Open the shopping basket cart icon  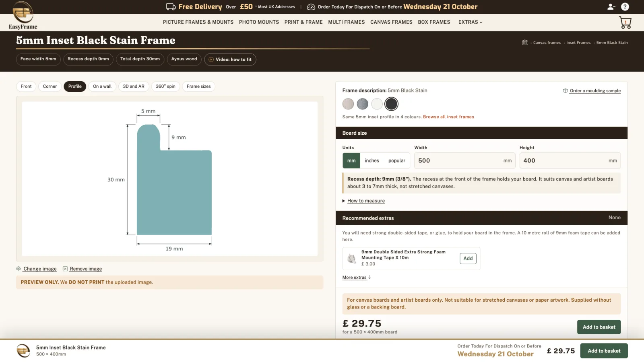tap(625, 23)
